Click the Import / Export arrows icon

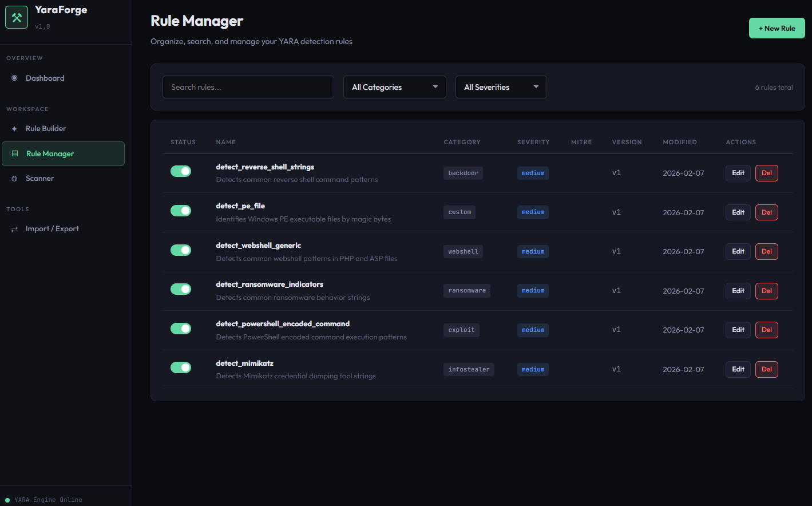coord(14,228)
